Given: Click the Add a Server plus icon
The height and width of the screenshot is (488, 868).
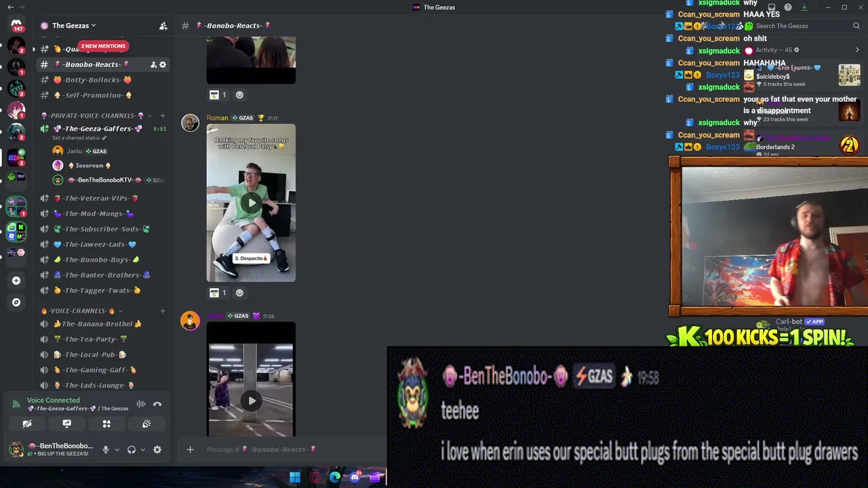Looking at the screenshot, I should pyautogui.click(x=16, y=281).
